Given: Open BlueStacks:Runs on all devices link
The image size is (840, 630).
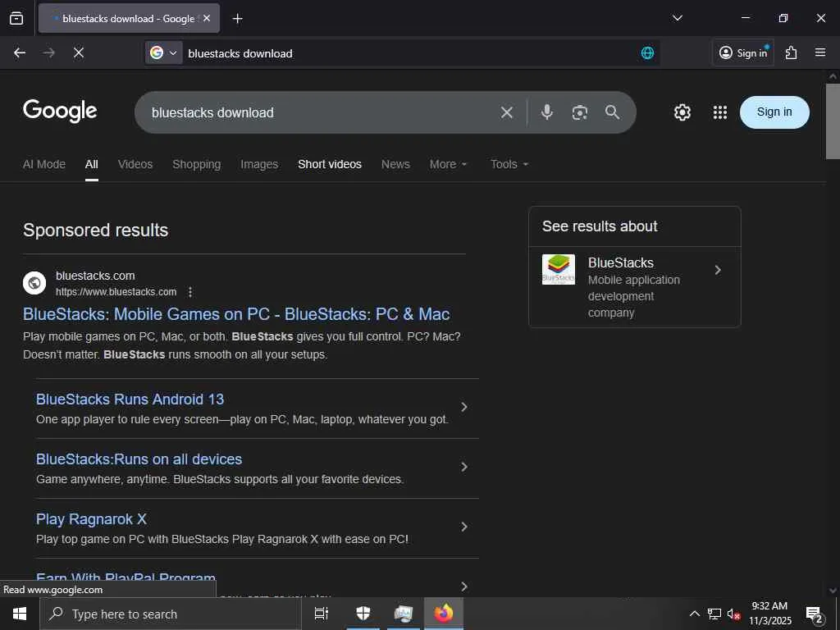Looking at the screenshot, I should tap(139, 459).
